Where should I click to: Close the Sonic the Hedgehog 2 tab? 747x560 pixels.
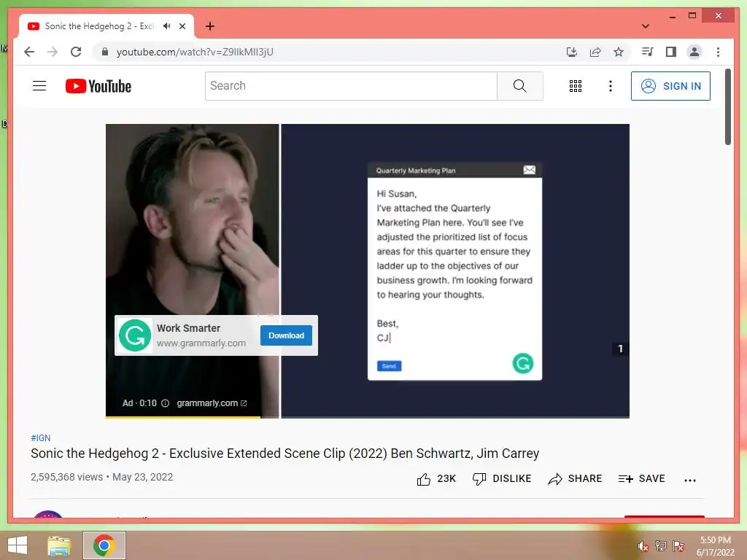pos(182,26)
